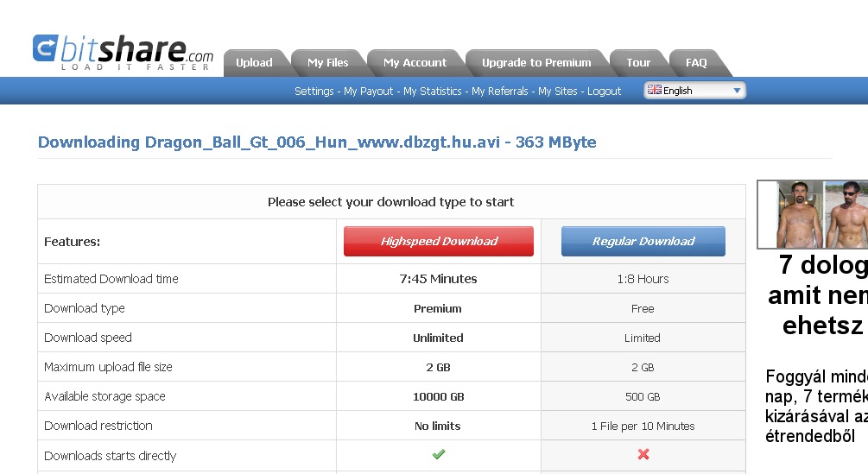Start the Regular Download
Image resolution: width=868 pixels, height=474 pixels.
[643, 241]
